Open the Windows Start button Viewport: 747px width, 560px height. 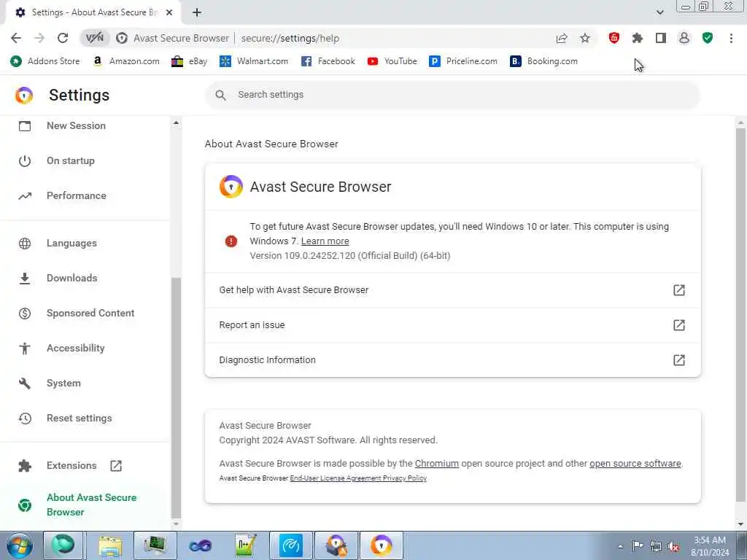tap(20, 545)
